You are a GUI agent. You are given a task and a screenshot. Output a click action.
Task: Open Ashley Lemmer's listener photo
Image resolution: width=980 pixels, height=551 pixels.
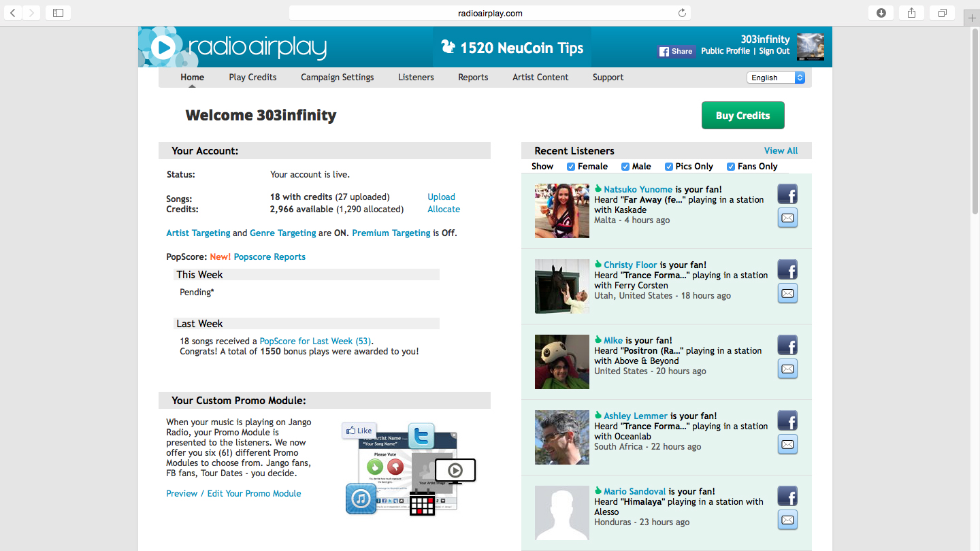click(x=562, y=437)
